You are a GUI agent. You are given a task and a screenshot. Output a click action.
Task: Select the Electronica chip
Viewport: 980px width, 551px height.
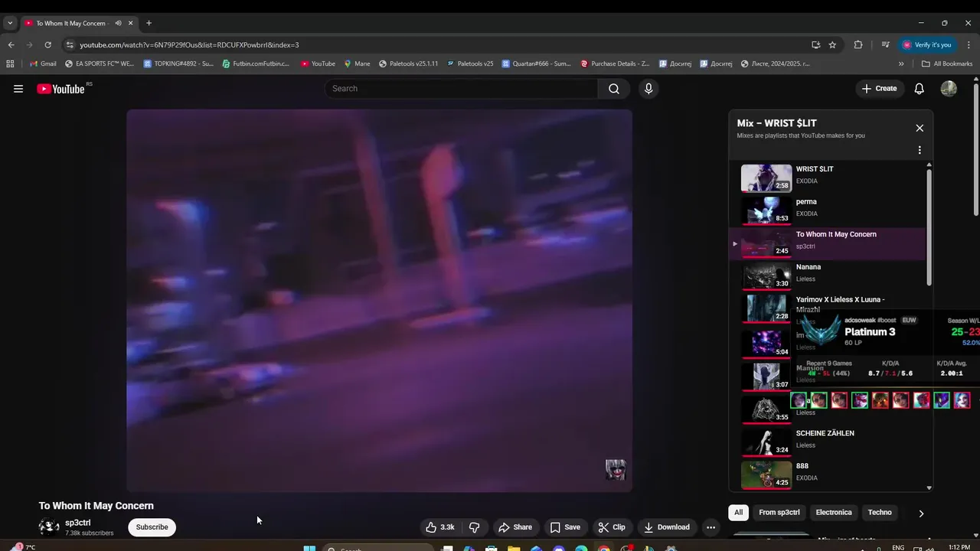[834, 513]
